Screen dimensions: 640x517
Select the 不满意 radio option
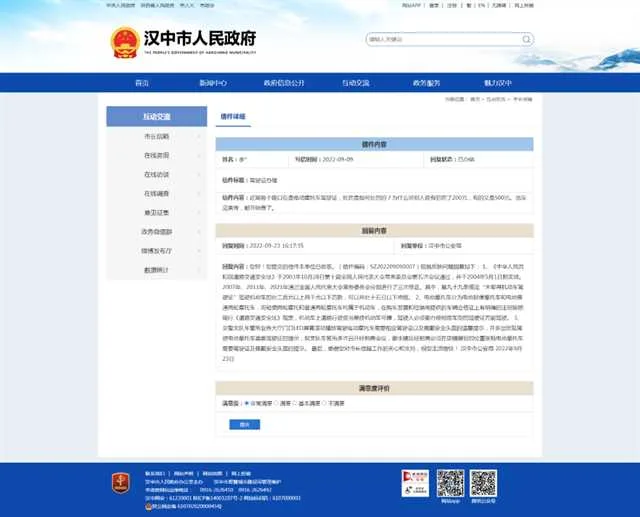tap(324, 403)
